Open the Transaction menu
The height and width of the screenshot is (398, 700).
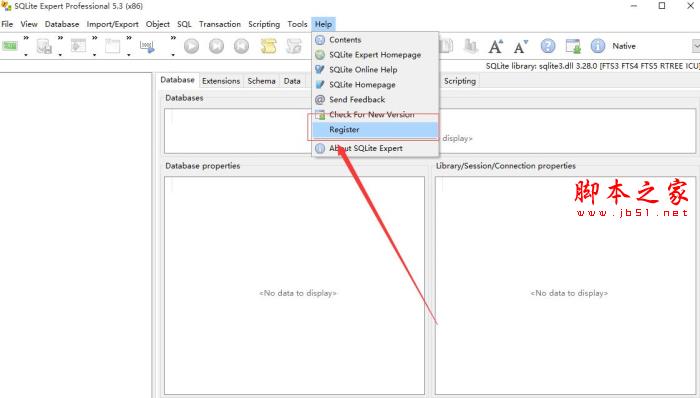[220, 24]
